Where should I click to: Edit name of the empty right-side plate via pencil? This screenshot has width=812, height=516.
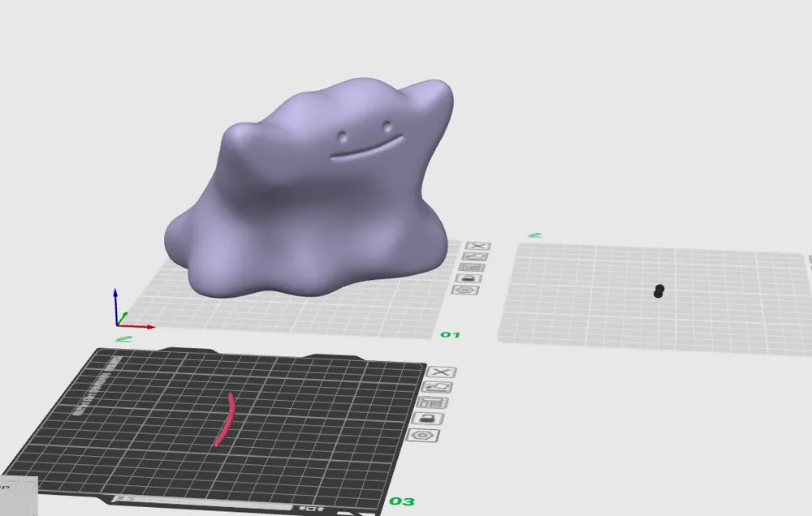(535, 235)
